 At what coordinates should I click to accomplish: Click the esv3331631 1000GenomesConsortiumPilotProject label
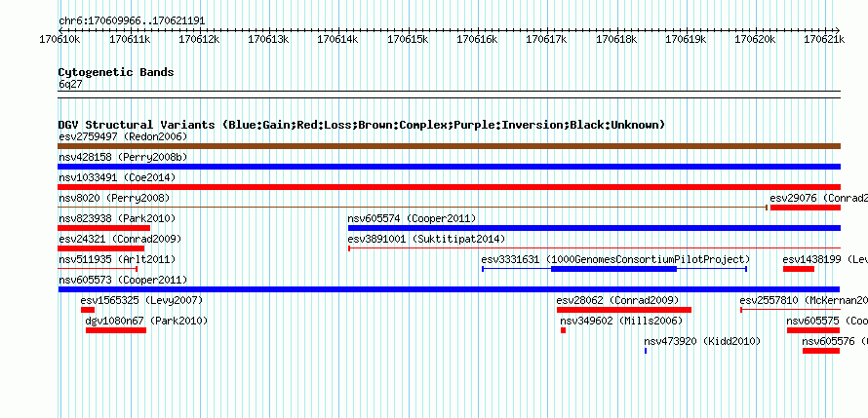(615, 259)
